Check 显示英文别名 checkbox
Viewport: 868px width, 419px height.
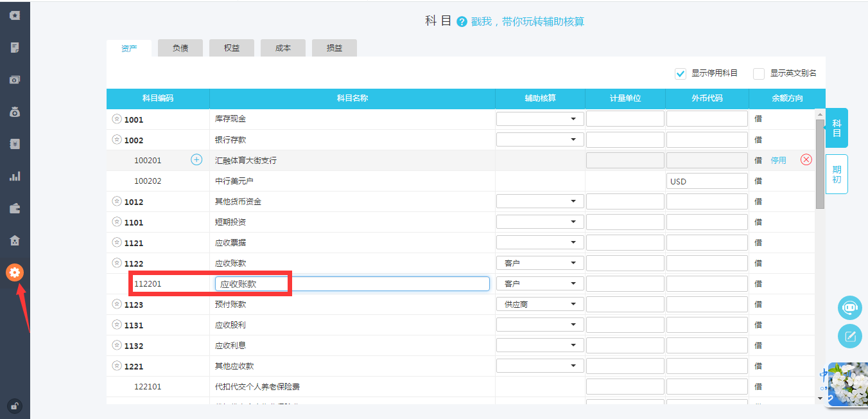[759, 73]
